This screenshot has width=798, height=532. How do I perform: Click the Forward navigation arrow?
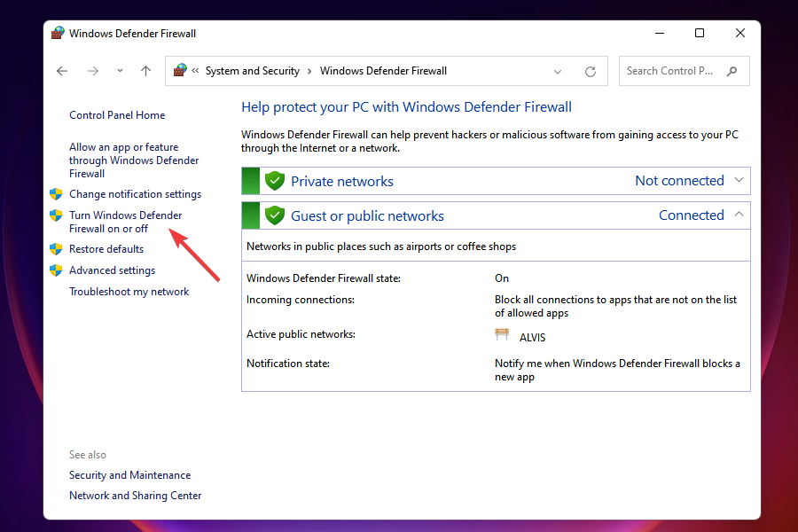(x=92, y=71)
